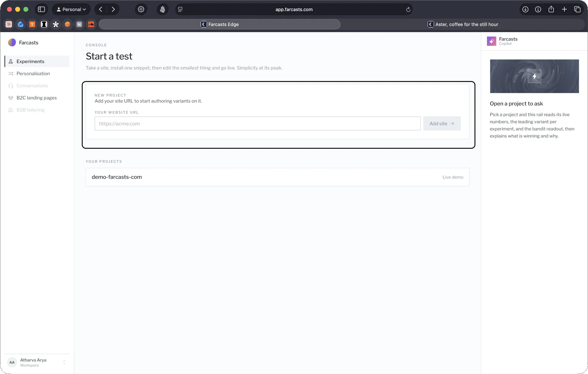Click the website URL input field
This screenshot has height=374, width=588.
click(257, 124)
